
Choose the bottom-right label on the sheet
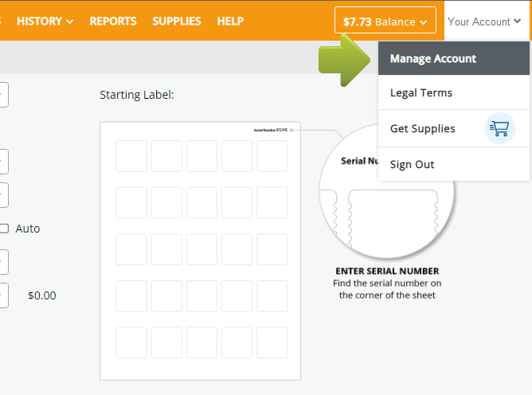tap(272, 342)
